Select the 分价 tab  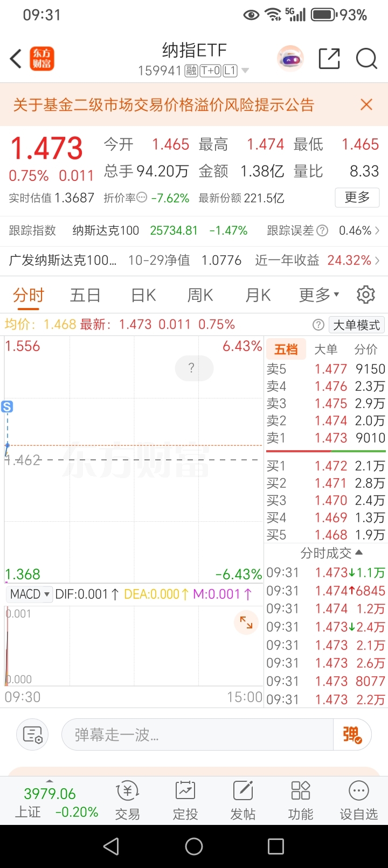(x=365, y=349)
